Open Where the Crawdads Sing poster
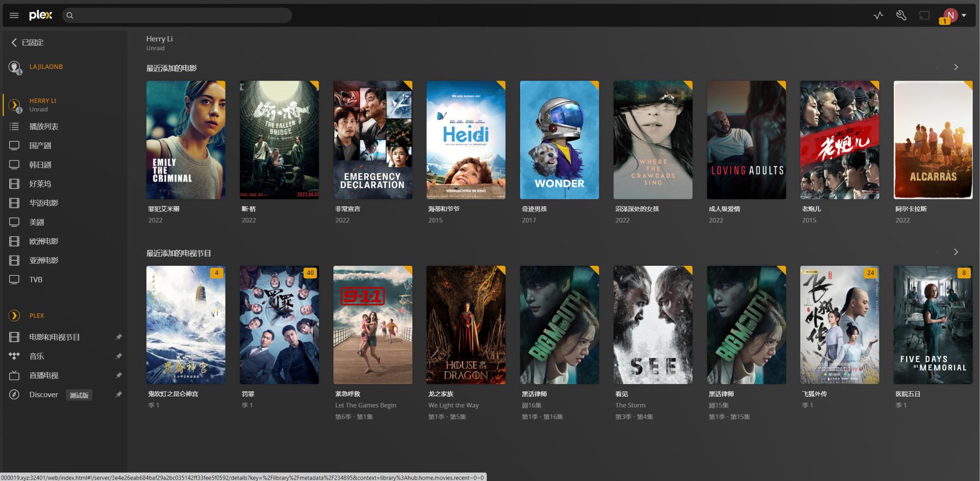The height and width of the screenshot is (481, 980). pyautogui.click(x=653, y=140)
